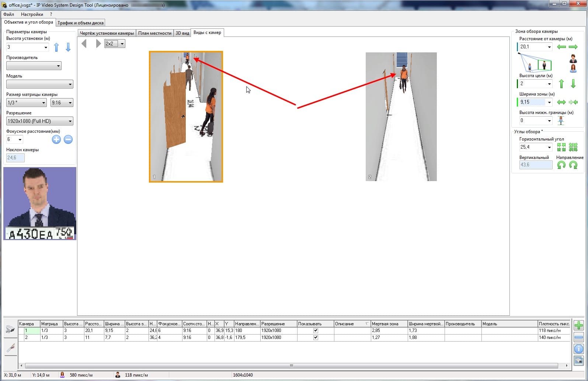Sort table by Мертвая зона column header

(389, 324)
